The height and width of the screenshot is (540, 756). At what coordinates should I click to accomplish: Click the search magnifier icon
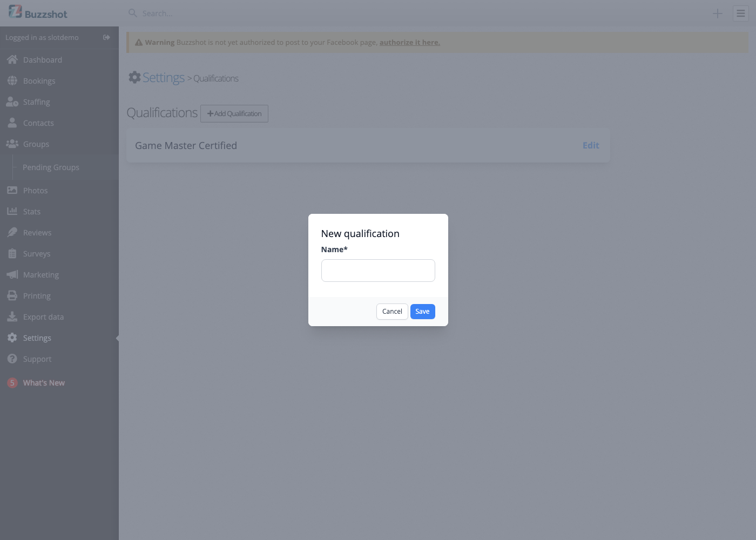coord(133,13)
